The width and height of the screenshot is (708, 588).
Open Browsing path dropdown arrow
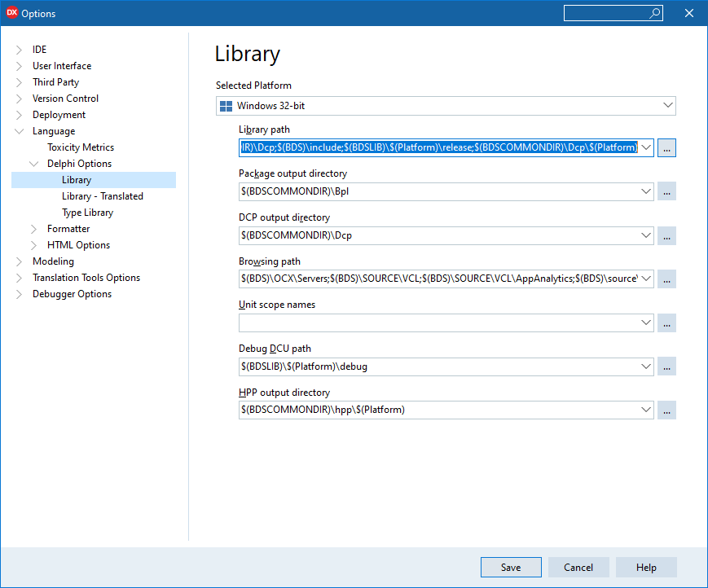[x=646, y=279]
